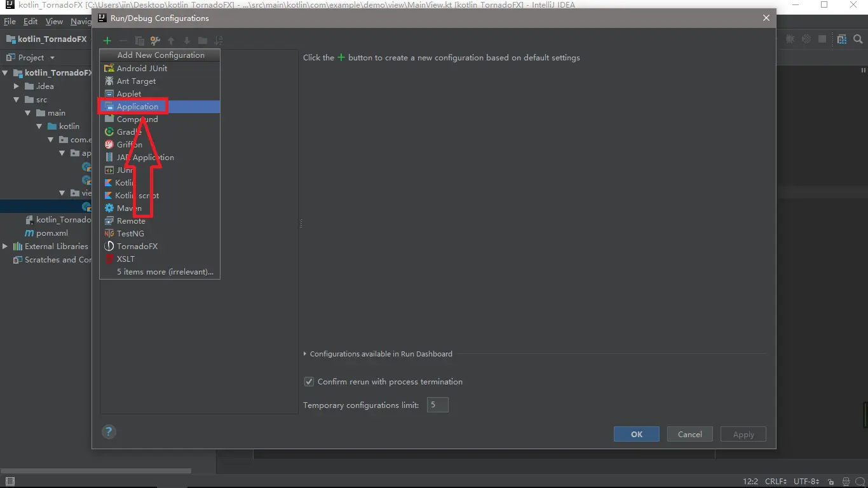Click the TornadoFX icon in the list
This screenshot has height=488, width=868.
pos(109,246)
